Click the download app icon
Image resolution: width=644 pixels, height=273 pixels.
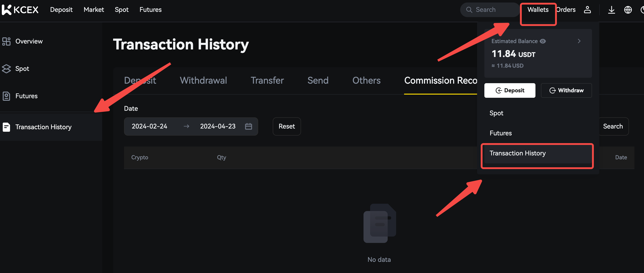pyautogui.click(x=611, y=10)
